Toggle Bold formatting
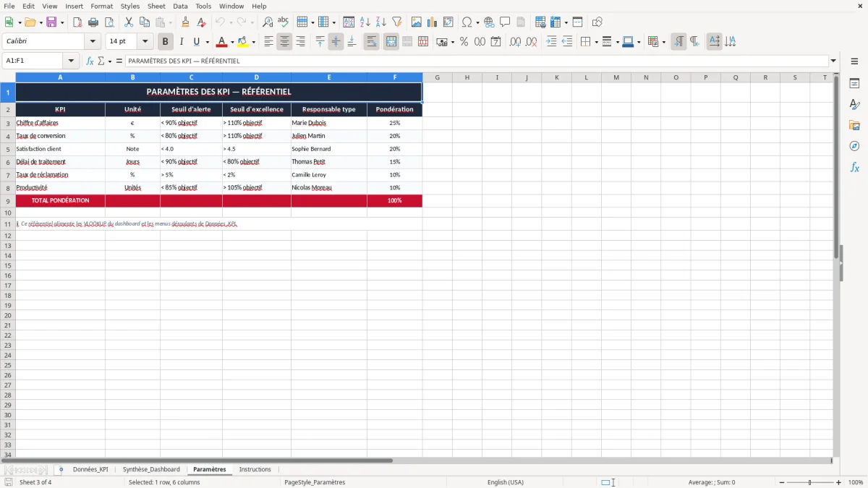Screen dimensions: 868x488 tap(166, 42)
